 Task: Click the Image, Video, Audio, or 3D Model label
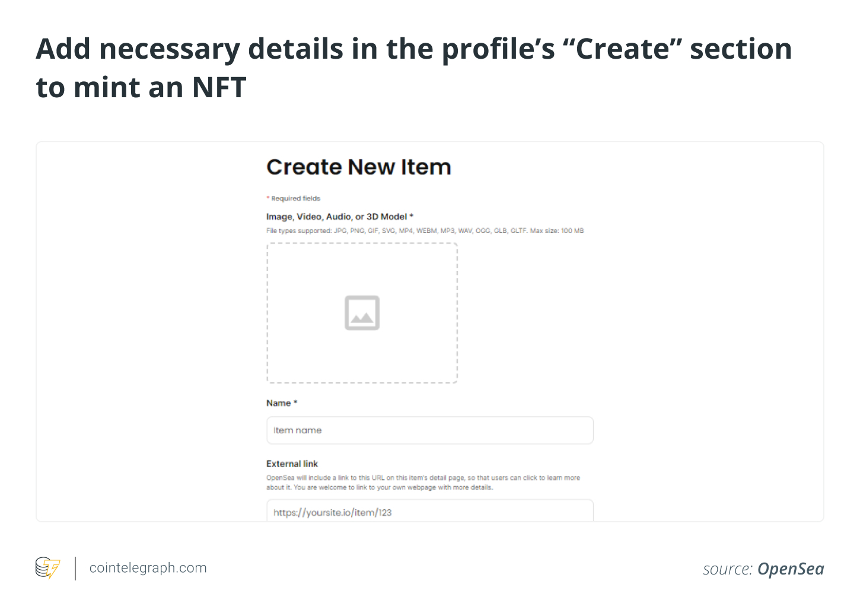[336, 217]
